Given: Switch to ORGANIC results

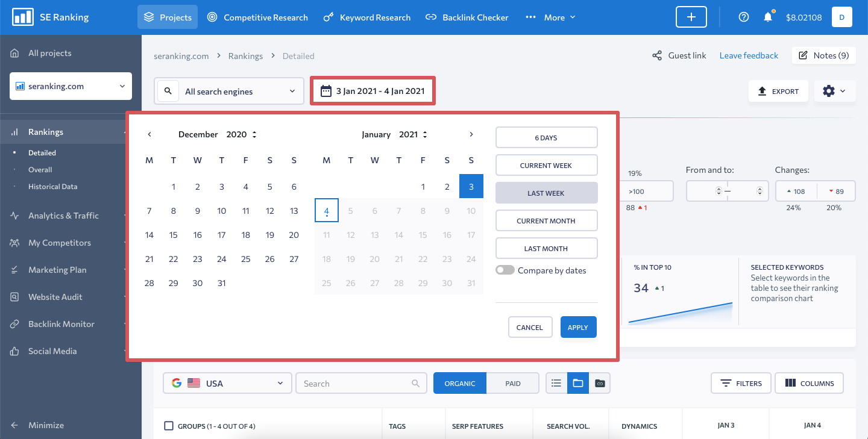Looking at the screenshot, I should (460, 383).
